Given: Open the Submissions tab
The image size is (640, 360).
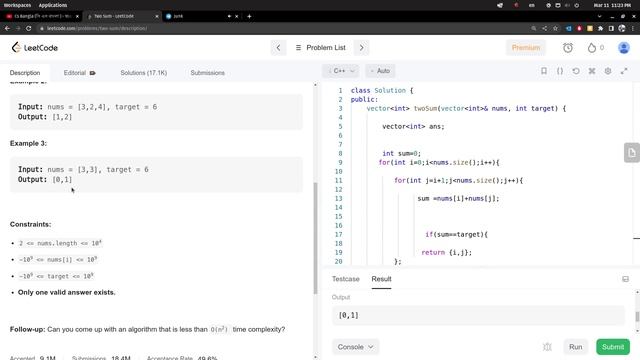Looking at the screenshot, I should point(207,73).
